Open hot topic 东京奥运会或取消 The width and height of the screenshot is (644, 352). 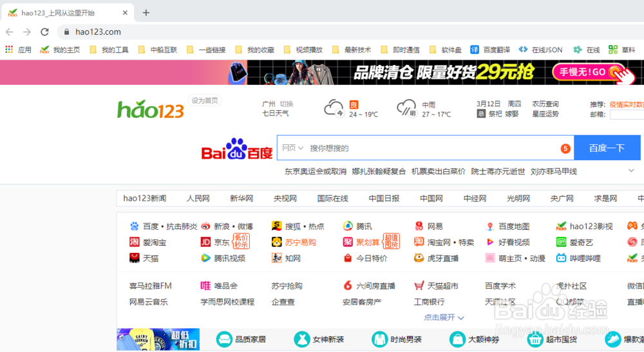pos(316,171)
